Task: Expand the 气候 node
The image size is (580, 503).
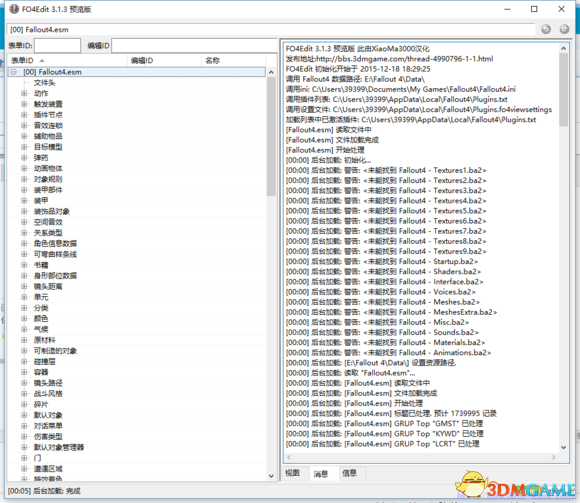Action: tap(24, 329)
